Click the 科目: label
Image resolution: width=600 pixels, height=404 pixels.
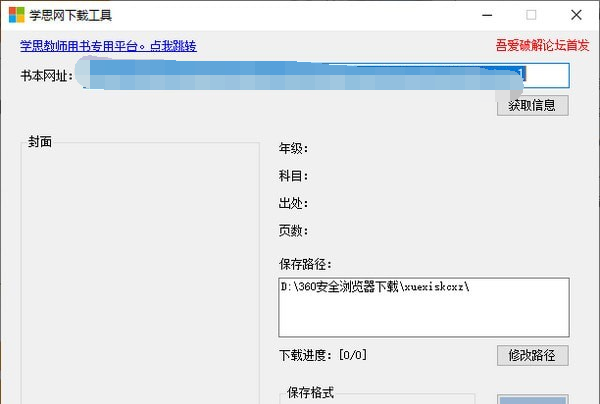293,176
